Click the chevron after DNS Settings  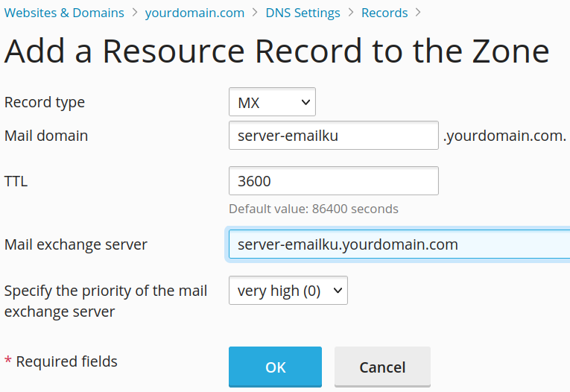coord(351,13)
